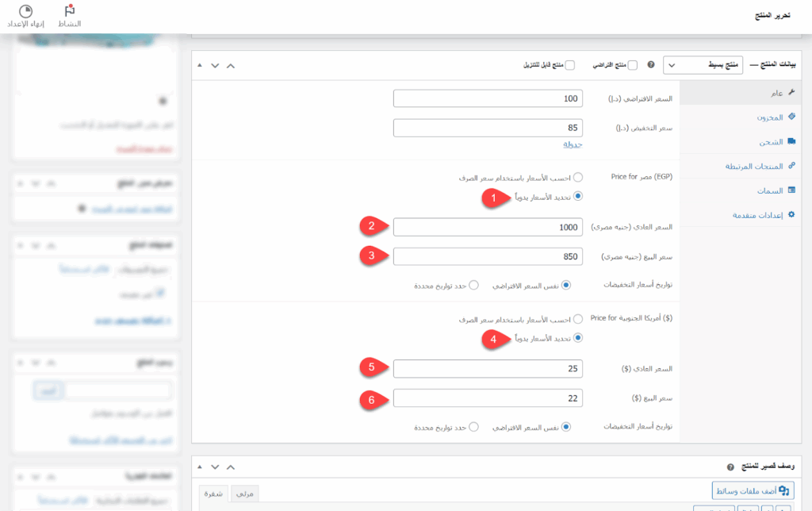The width and height of the screenshot is (812, 511).
Task: Enable the Downloadable product (منتج قابل للتنزيل) checkbox
Action: pos(570,65)
